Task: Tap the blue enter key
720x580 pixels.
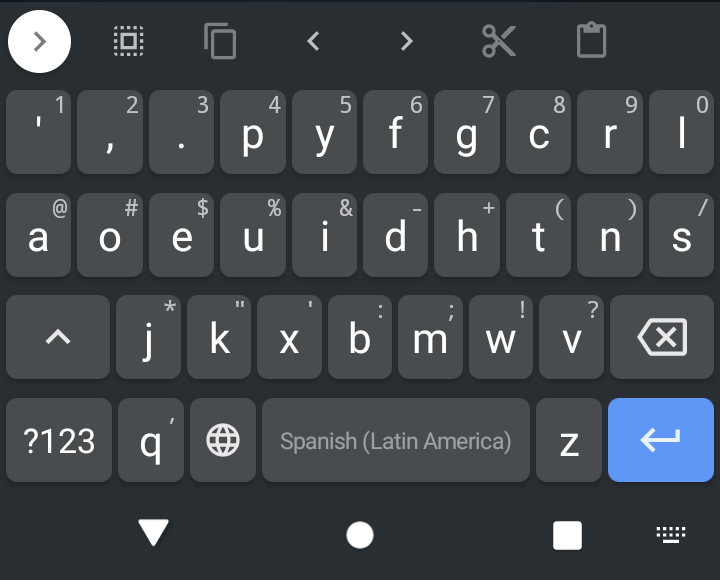Action: pos(661,440)
